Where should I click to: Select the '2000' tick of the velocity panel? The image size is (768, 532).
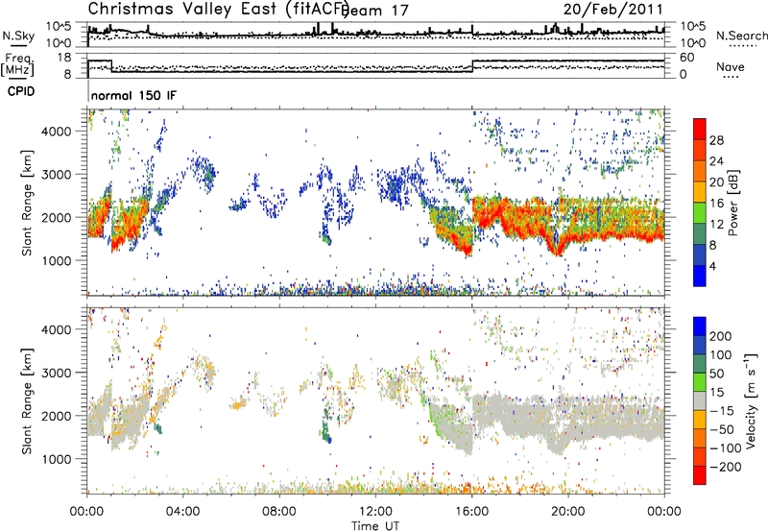pos(57,416)
